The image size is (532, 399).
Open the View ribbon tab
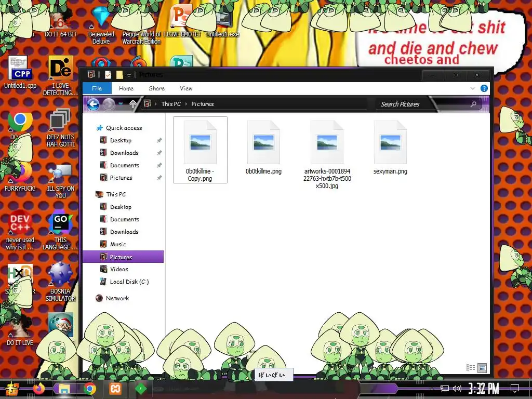(x=186, y=88)
